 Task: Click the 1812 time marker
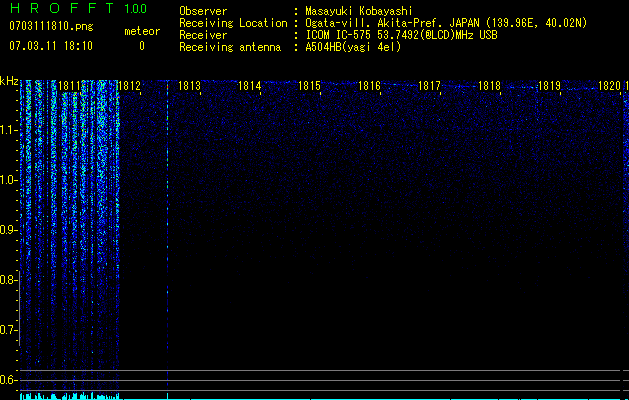point(129,85)
